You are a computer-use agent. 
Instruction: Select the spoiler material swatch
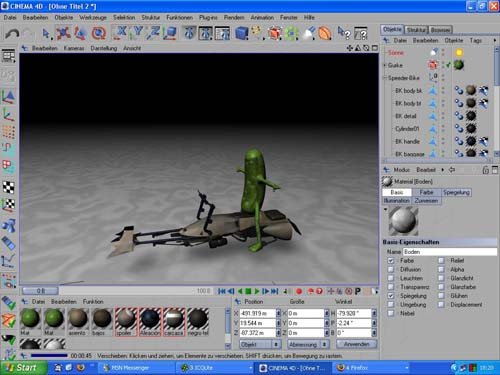coord(126,322)
